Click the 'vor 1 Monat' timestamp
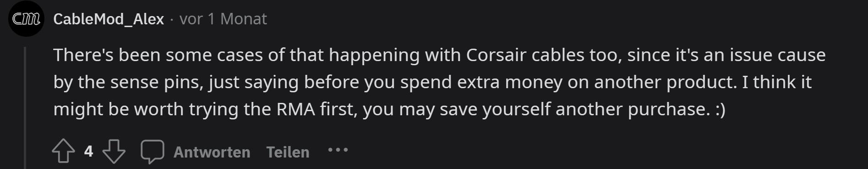This screenshot has height=169, width=868. 223,19
